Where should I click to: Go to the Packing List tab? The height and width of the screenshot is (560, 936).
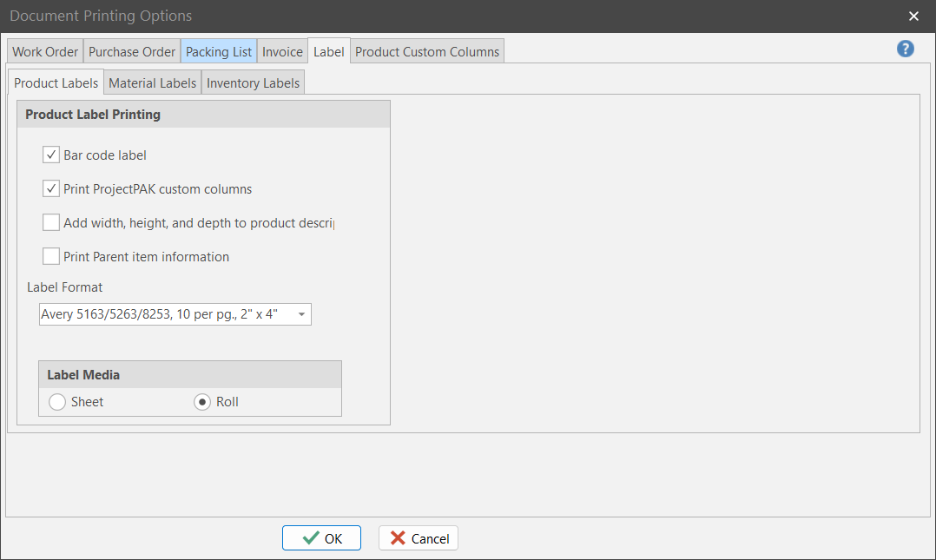point(219,52)
